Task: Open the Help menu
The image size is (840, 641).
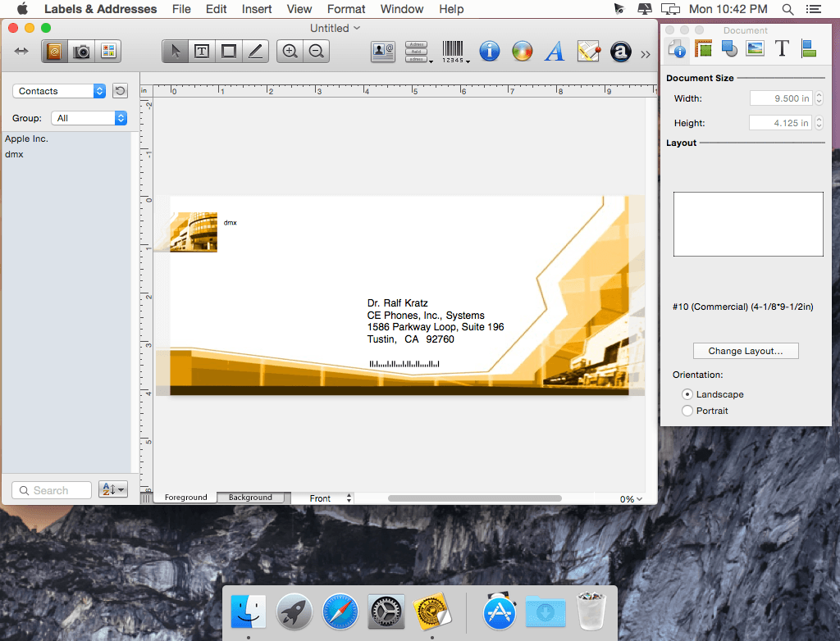Action: point(451,9)
